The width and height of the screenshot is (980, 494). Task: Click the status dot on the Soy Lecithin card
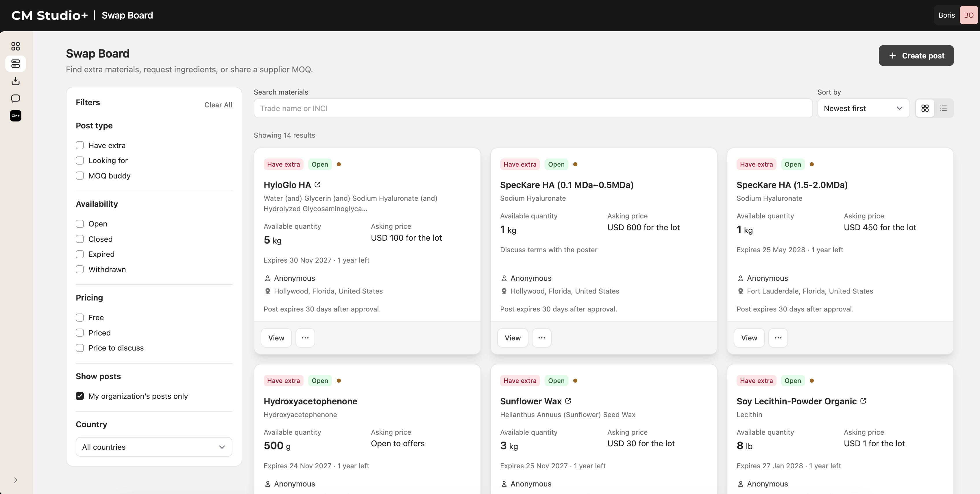811,381
